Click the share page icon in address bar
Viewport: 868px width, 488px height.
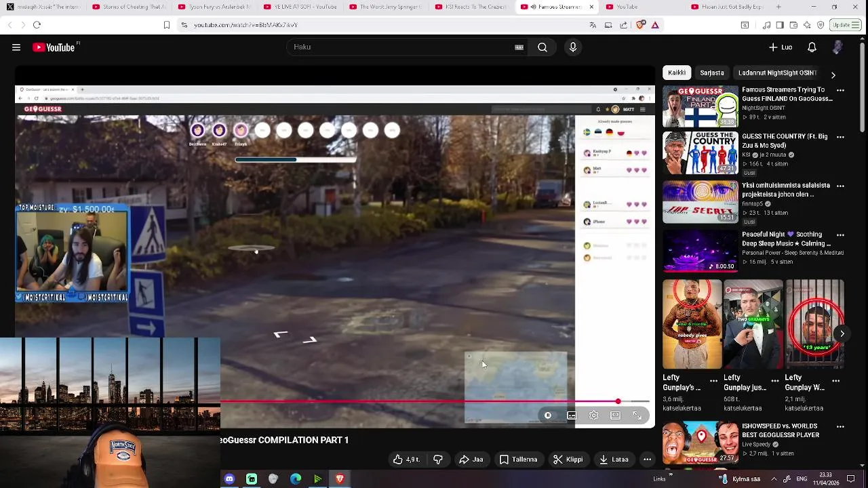point(623,25)
